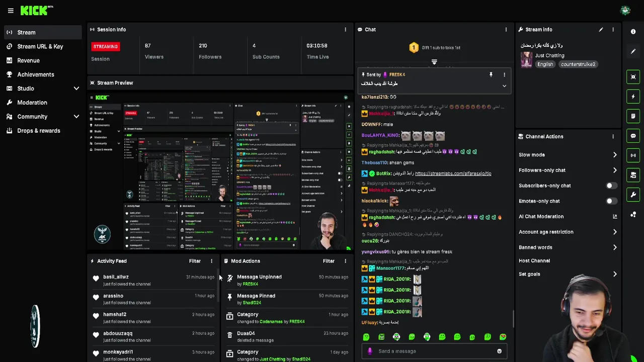Open the pinned message three-dot menu
Screen dimensions: 644x362
click(x=504, y=74)
